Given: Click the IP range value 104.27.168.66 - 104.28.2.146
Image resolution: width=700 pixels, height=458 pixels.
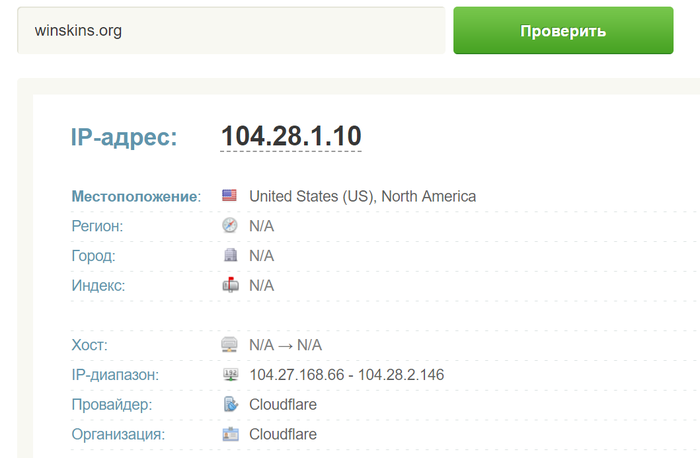Looking at the screenshot, I should tap(346, 375).
